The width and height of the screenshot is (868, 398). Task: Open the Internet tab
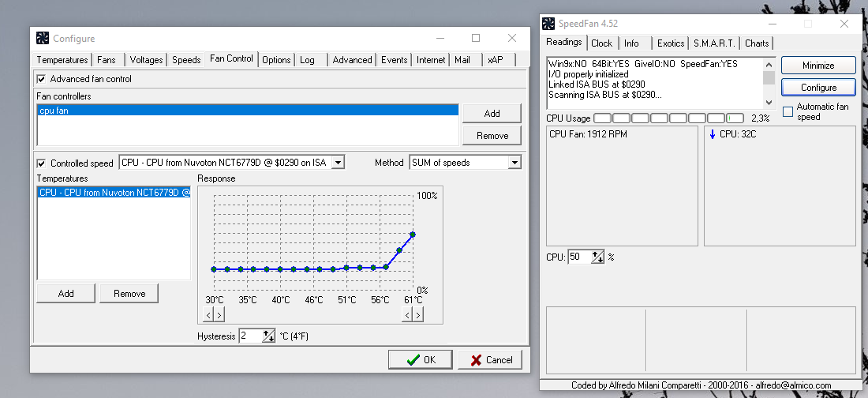[431, 60]
